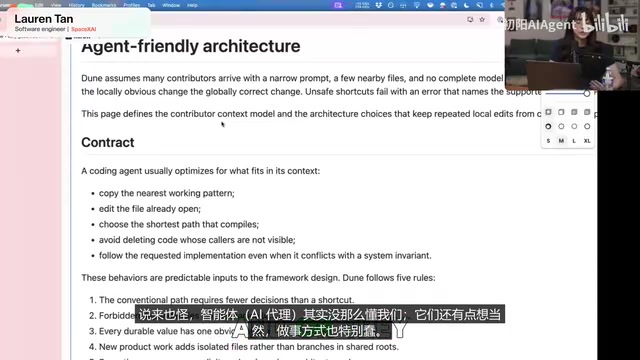Viewport: 640px width, 360px height.
Task: Select the second square layout icon in popup
Action: click(561, 112)
